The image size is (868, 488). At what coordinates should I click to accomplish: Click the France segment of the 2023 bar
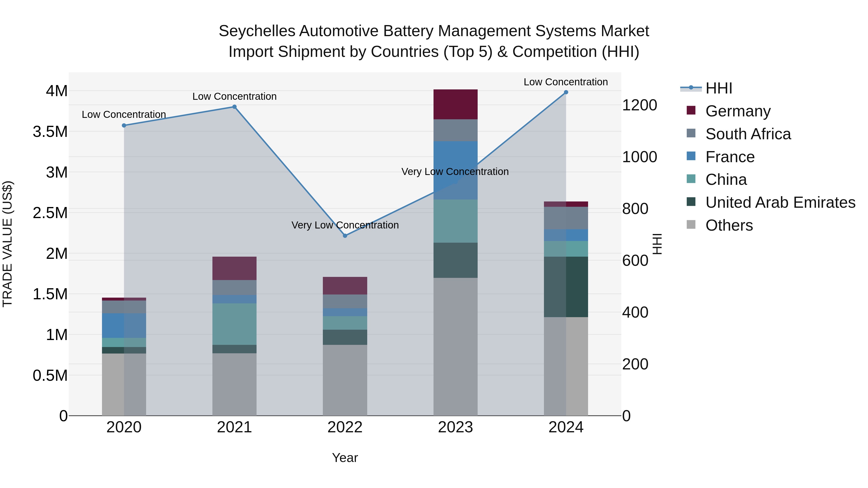(455, 170)
